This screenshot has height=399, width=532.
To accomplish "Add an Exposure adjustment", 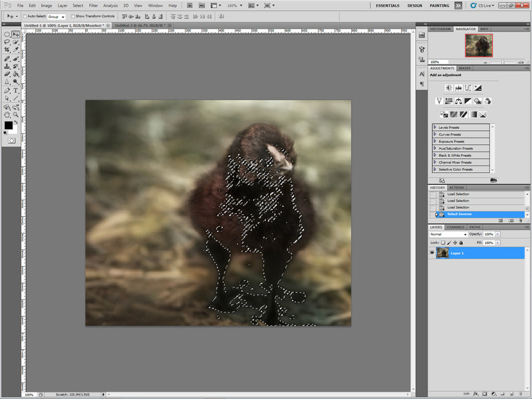I will click(x=478, y=88).
